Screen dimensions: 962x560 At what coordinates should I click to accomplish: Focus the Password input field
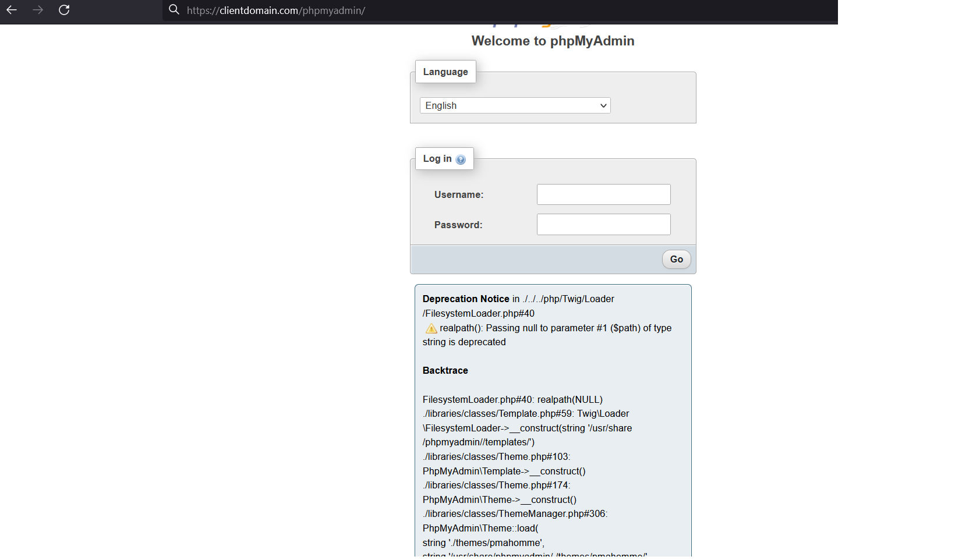(603, 224)
